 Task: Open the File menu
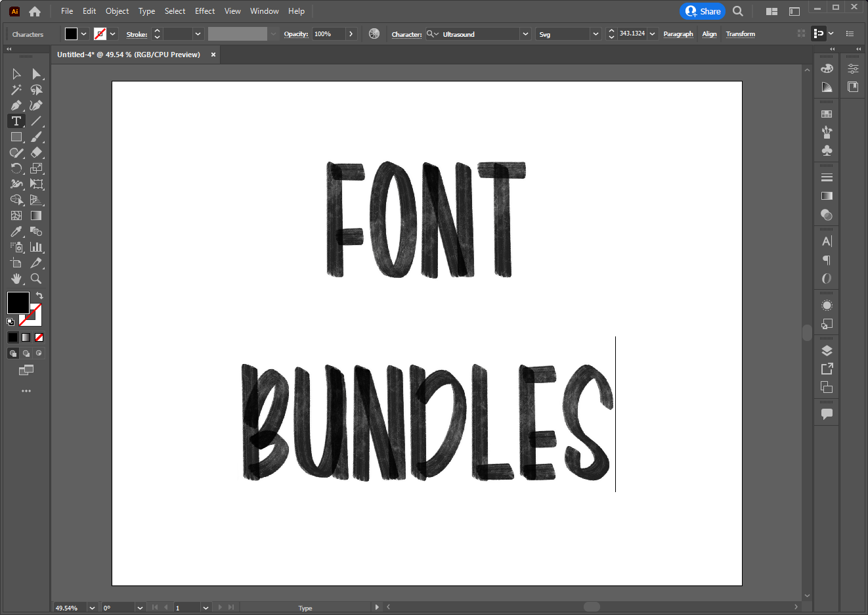(x=67, y=11)
